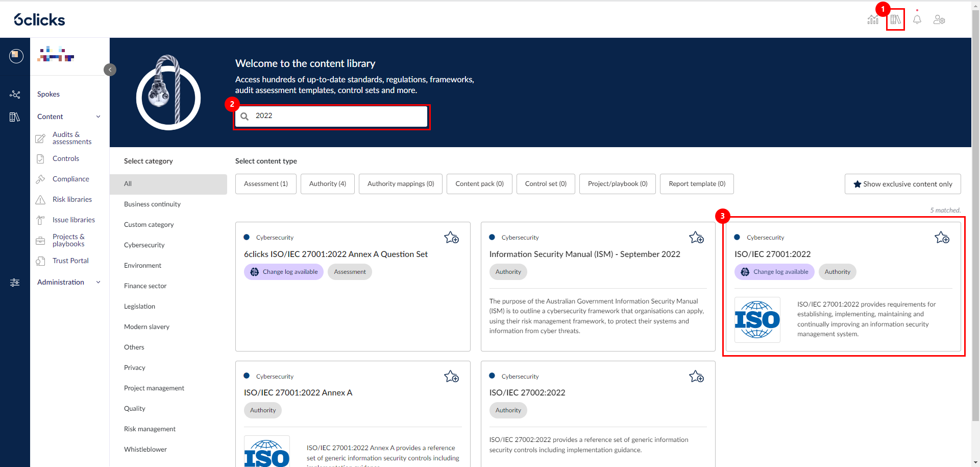
Task: Select the Whistleblower category
Action: tap(145, 450)
